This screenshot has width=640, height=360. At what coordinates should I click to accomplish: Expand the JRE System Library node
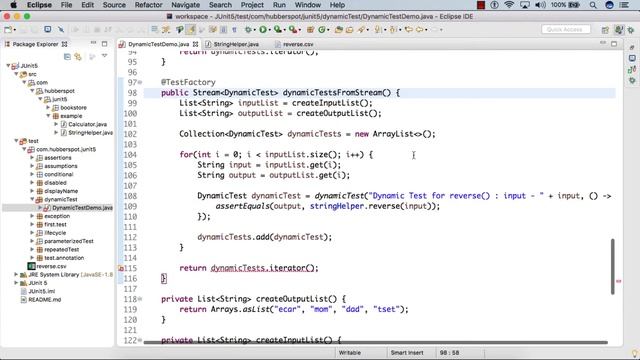click(16, 275)
